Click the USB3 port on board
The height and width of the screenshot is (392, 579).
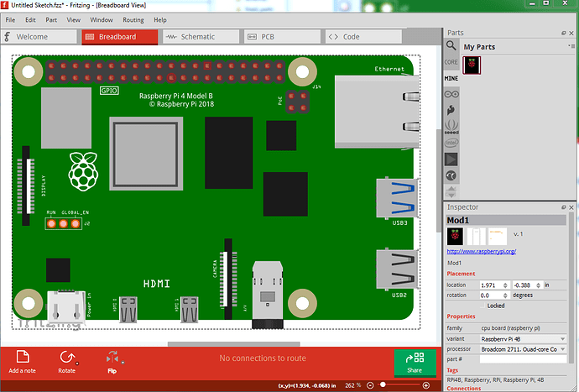[397, 198]
